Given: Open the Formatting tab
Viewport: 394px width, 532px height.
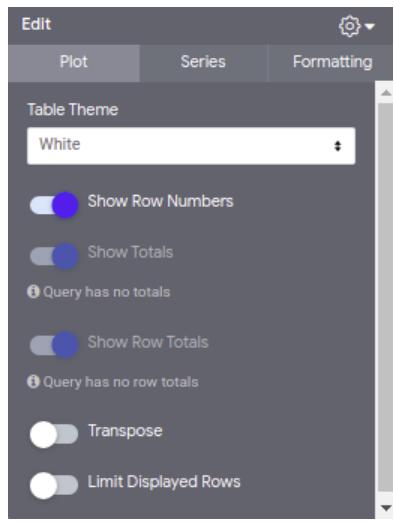Looking at the screenshot, I should tap(332, 62).
